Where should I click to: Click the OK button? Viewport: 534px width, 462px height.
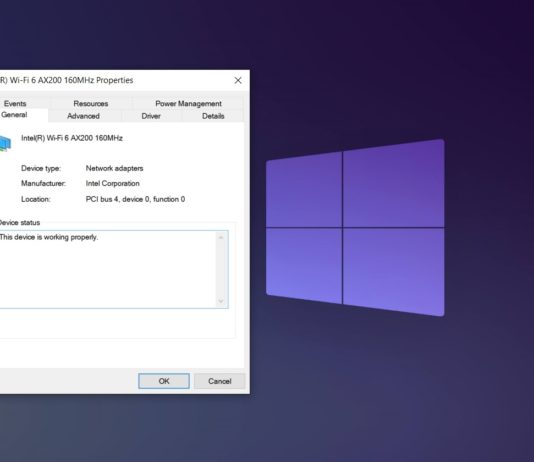(x=164, y=381)
